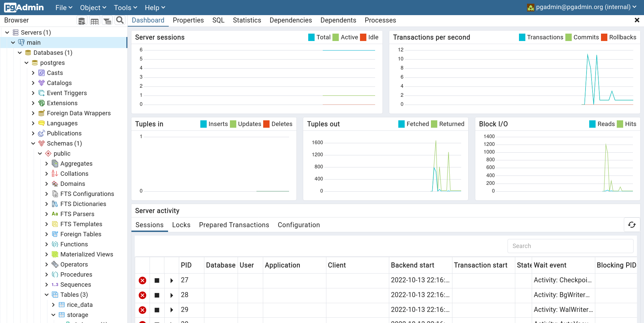Select the FTS Dictionaries tree item
This screenshot has width=644, height=323.
pos(83,204)
